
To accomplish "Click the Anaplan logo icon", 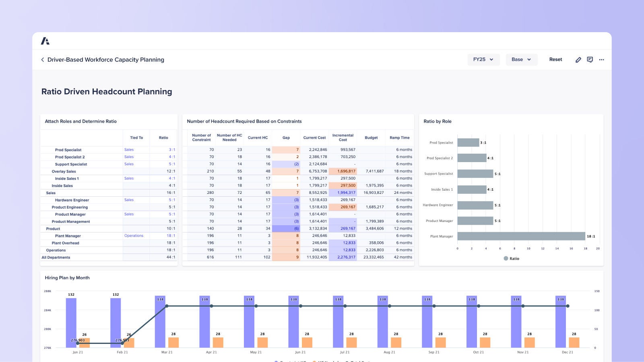I will tap(46, 40).
